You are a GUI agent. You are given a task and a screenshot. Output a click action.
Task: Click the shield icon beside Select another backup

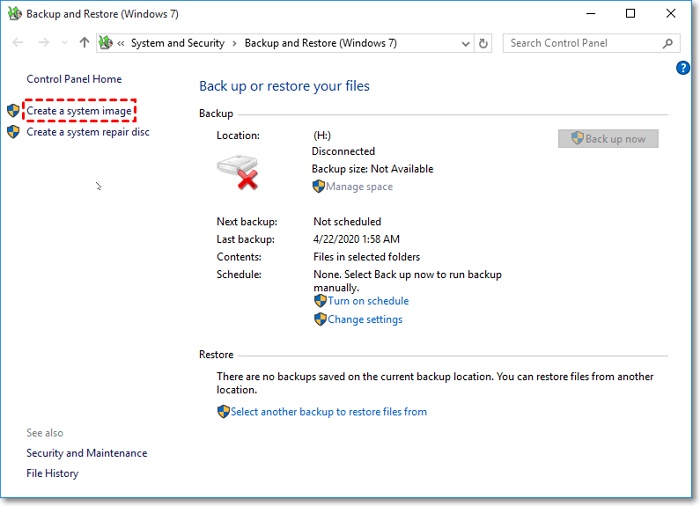(223, 411)
